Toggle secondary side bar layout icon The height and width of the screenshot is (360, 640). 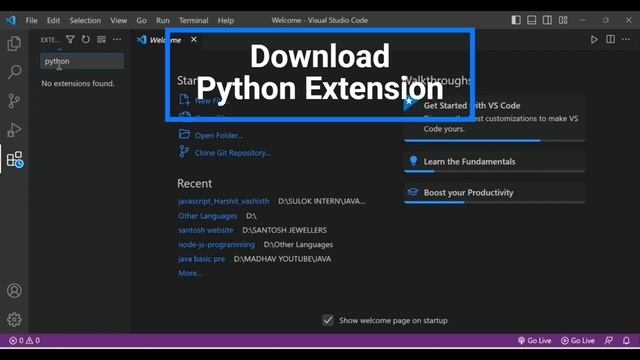[547, 20]
